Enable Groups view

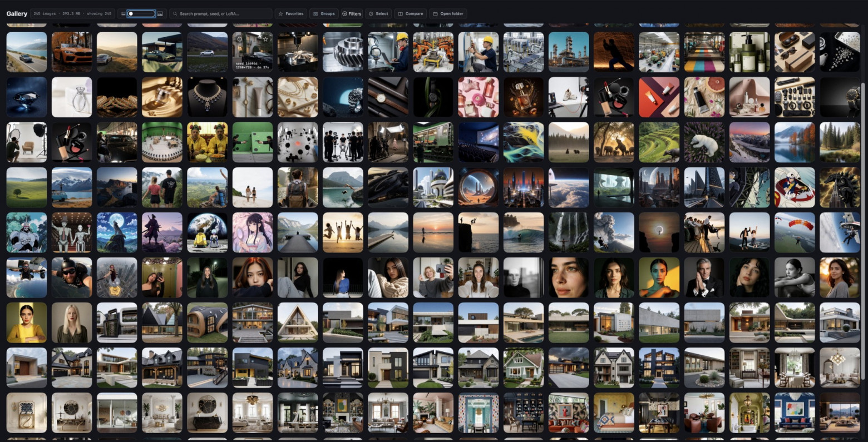(x=324, y=13)
